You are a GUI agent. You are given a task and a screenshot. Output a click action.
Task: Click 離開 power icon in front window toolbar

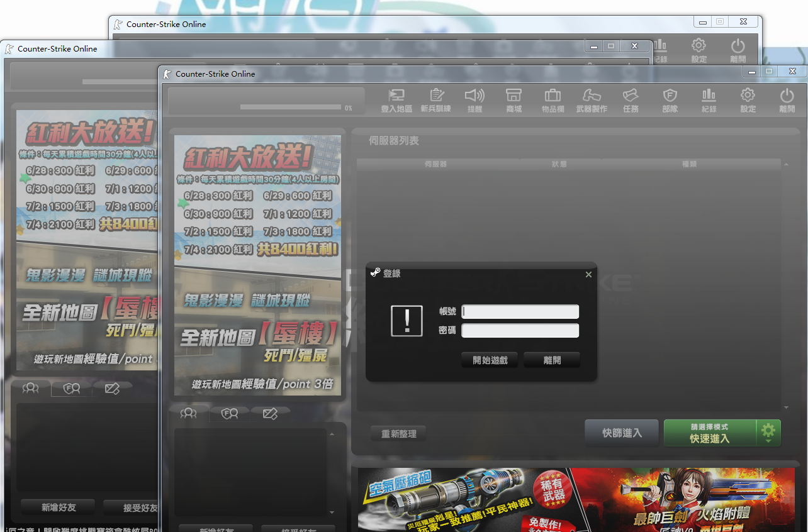point(787,101)
